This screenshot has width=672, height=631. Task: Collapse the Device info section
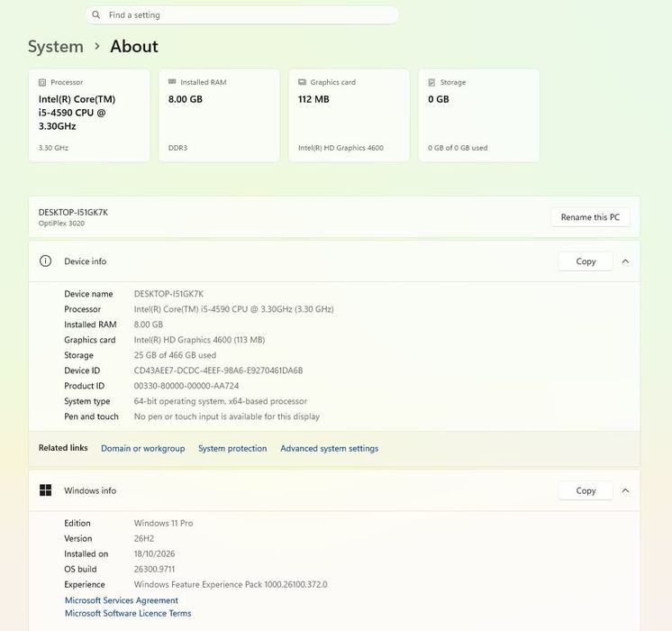626,261
